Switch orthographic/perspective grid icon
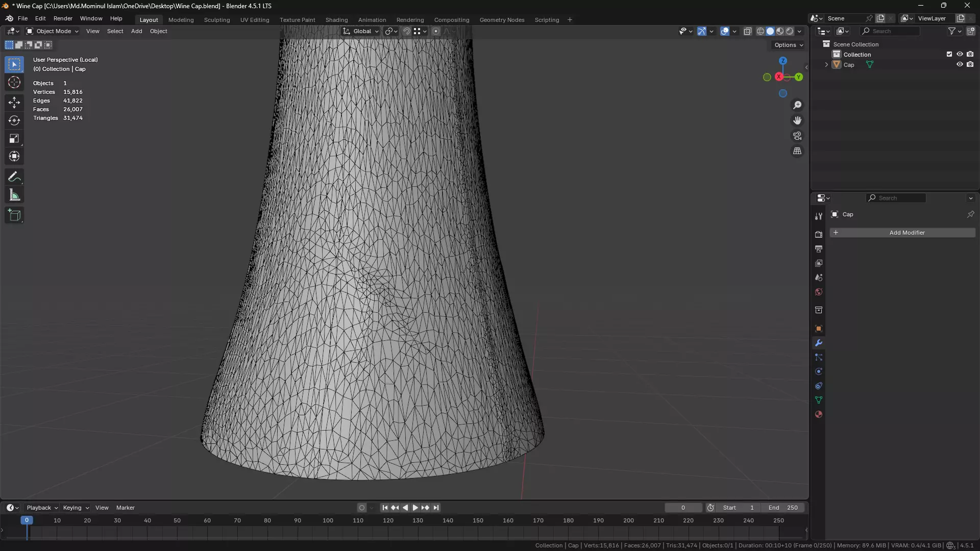 [x=797, y=151]
